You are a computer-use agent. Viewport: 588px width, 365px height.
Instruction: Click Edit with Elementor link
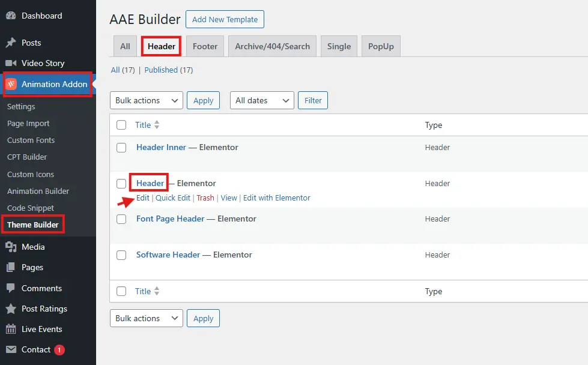[x=276, y=198]
